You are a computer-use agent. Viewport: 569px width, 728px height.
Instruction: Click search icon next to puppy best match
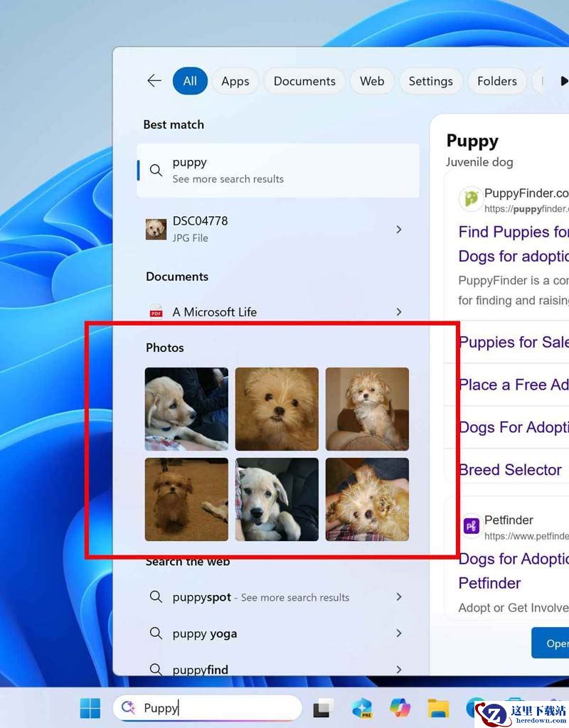156,171
